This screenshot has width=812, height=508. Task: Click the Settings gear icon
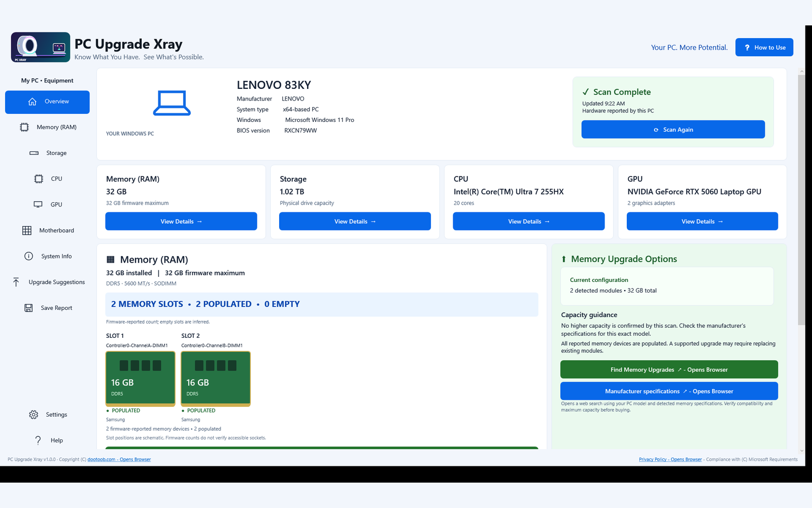click(x=33, y=415)
